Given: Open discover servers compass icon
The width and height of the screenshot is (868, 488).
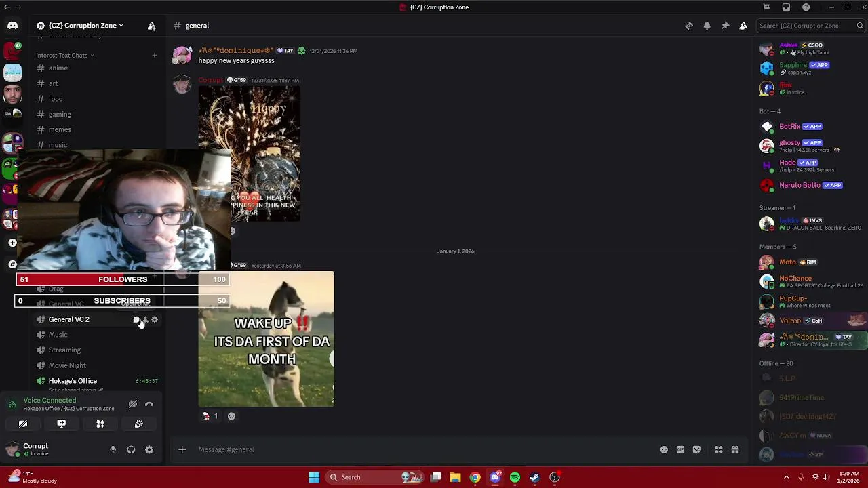Looking at the screenshot, I should pos(12,264).
